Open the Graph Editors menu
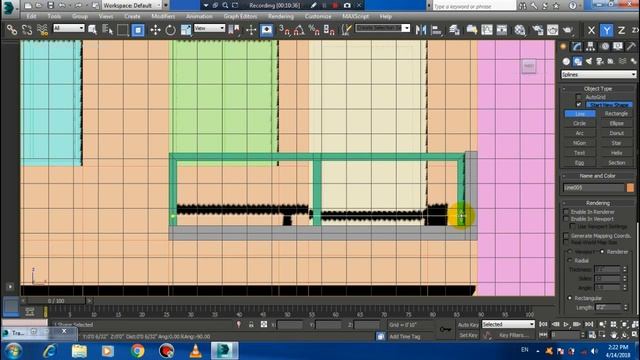This screenshot has width=640, height=360. point(240,16)
